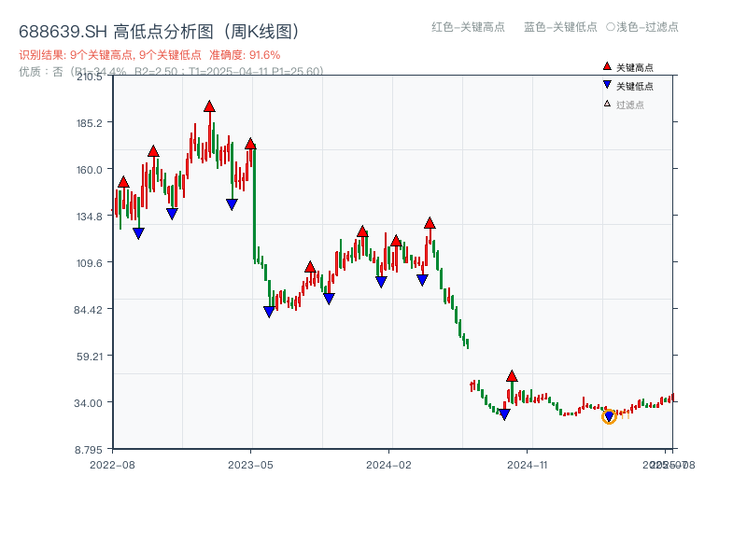Click the leftmost red triangle near 2022-08

pyautogui.click(x=121, y=180)
